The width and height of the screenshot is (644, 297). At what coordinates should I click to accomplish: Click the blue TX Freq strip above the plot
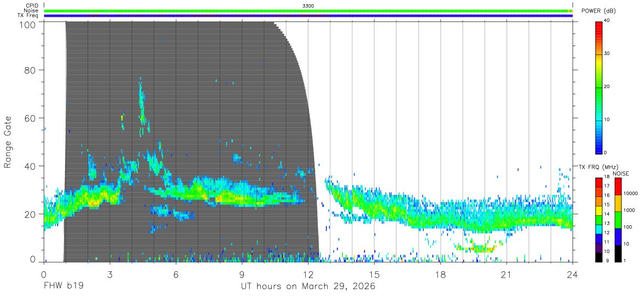308,16
